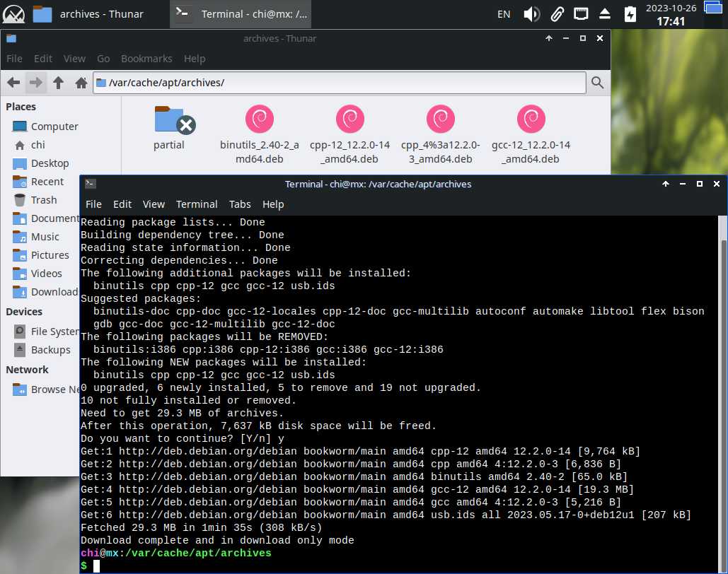The width and height of the screenshot is (728, 574).
Task: Click the Terminal vertical scrollbar
Action: coord(723,394)
